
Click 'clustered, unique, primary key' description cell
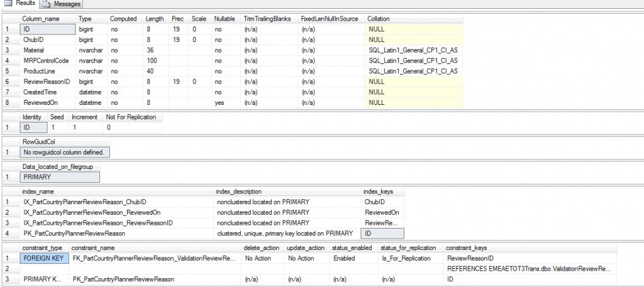tap(288, 233)
